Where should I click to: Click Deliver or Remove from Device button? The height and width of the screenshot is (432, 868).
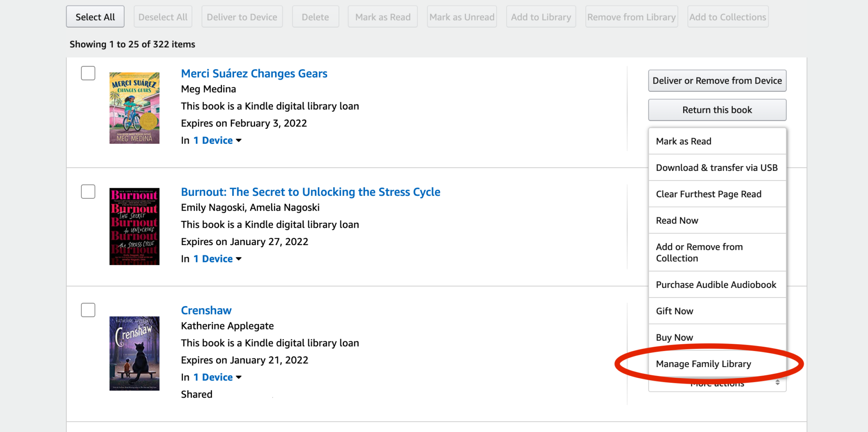[717, 81]
